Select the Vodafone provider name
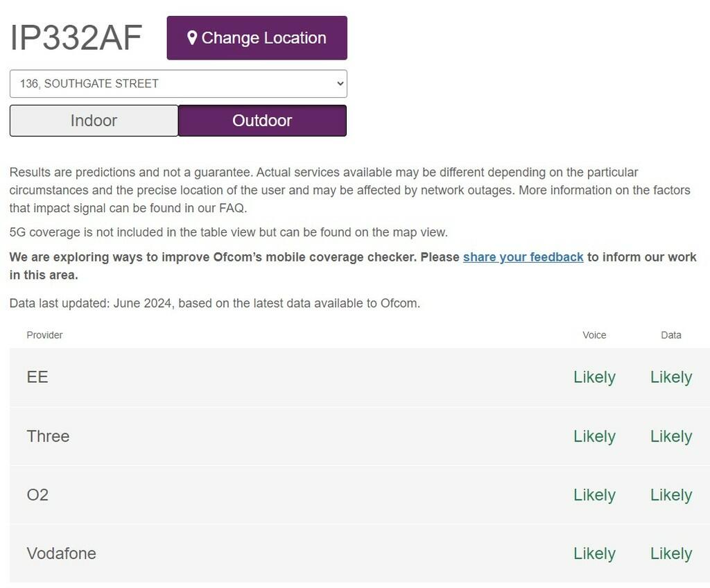The width and height of the screenshot is (710, 588). (x=61, y=553)
